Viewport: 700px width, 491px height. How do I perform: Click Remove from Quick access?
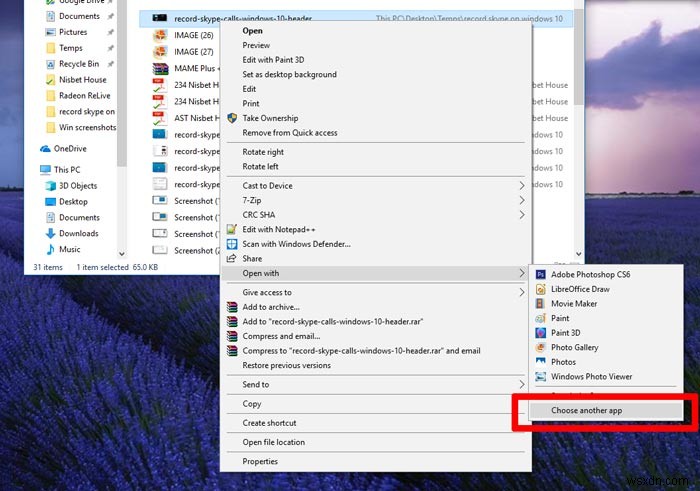[x=290, y=133]
